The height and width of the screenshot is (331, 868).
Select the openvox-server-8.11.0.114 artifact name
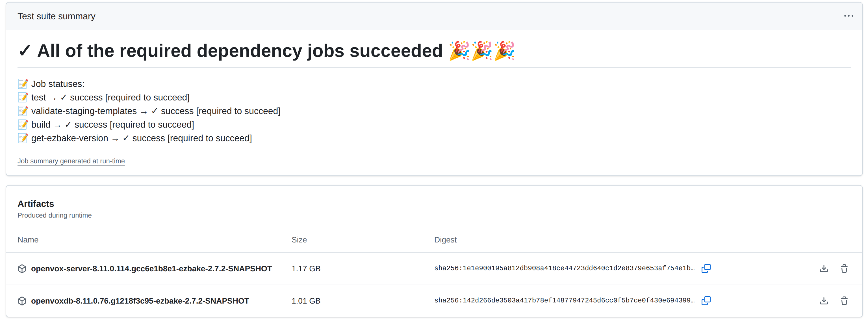tap(151, 268)
